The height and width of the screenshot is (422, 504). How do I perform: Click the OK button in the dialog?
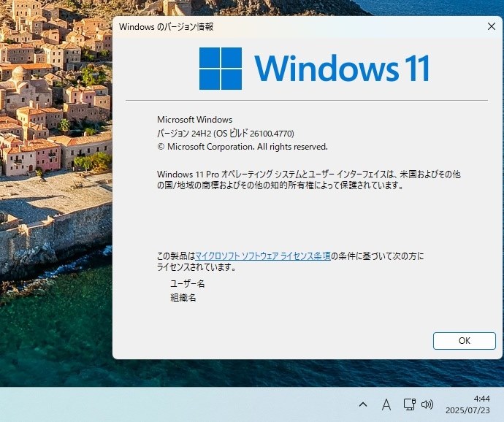(464, 341)
